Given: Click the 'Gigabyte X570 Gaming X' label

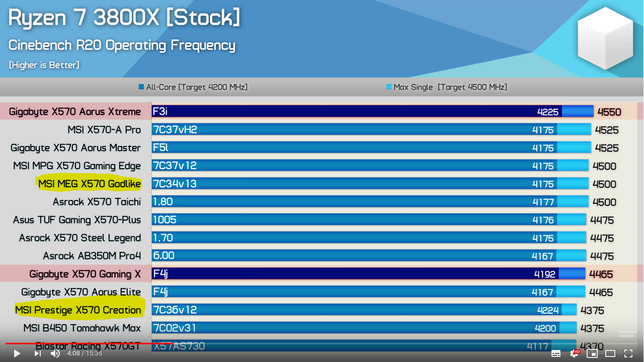Looking at the screenshot, I should 85,274.
